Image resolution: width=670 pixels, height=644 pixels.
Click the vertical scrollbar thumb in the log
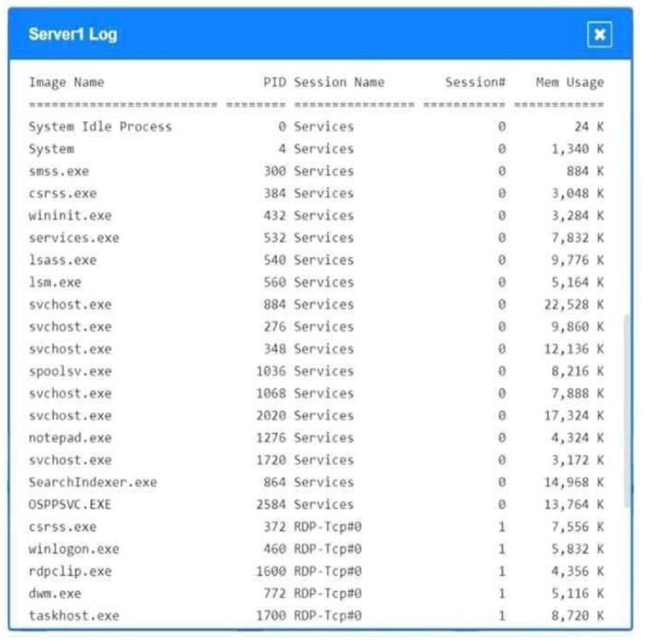point(628,409)
